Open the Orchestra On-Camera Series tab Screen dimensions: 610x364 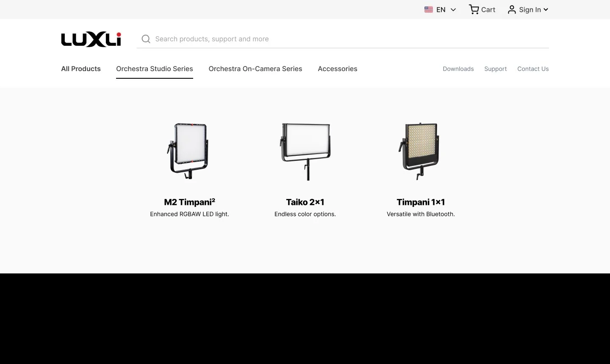[x=255, y=69]
